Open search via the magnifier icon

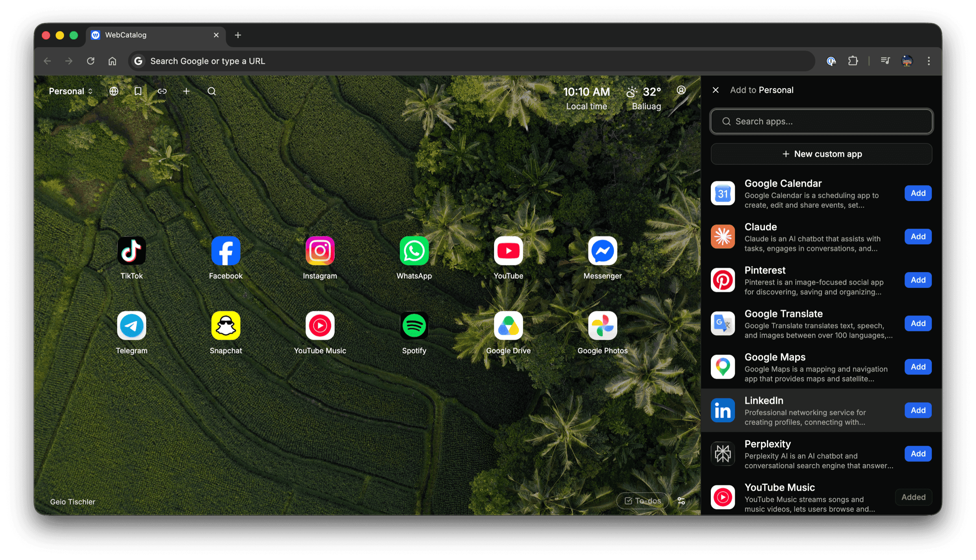[x=211, y=91]
